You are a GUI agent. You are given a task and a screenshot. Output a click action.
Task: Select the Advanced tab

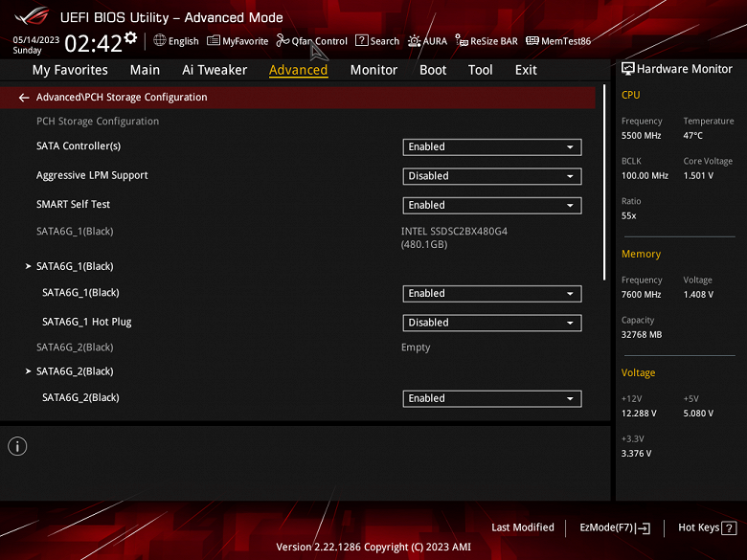tap(298, 70)
